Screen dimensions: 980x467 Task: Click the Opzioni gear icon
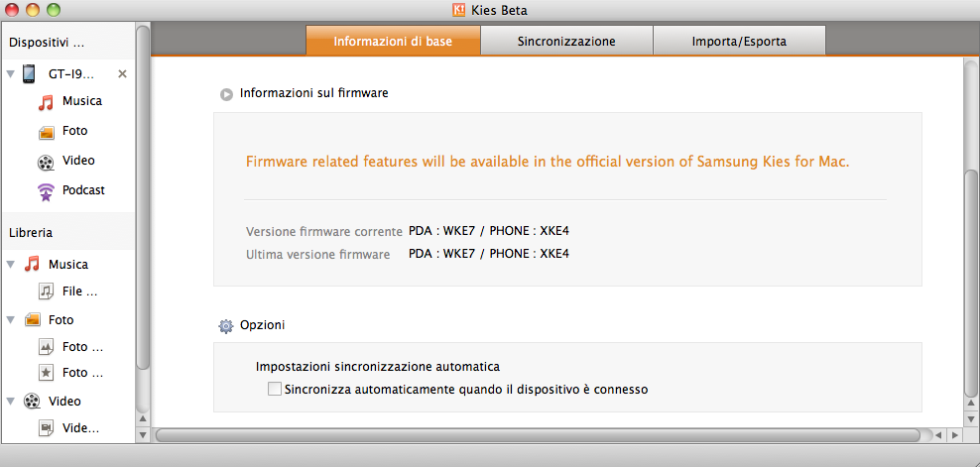pyautogui.click(x=225, y=325)
